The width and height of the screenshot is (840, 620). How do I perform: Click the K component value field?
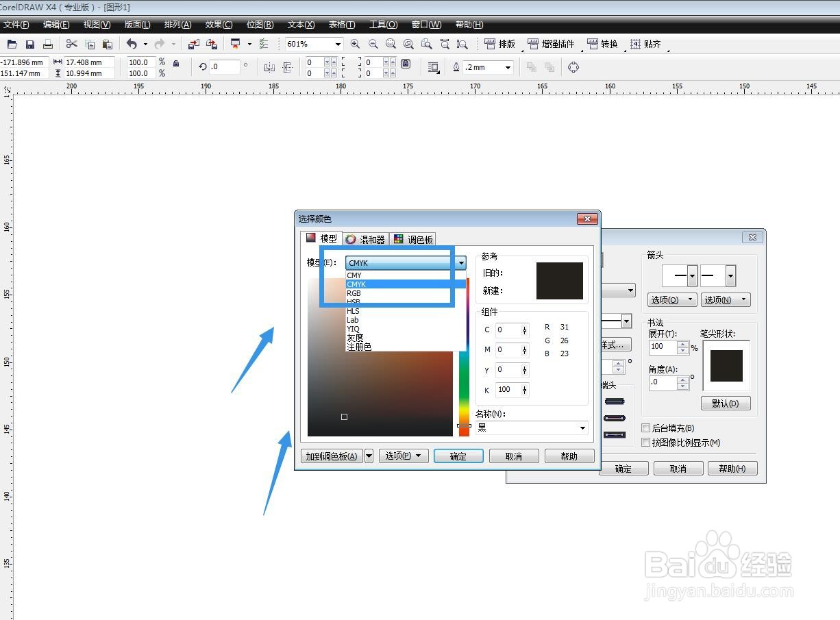[508, 390]
